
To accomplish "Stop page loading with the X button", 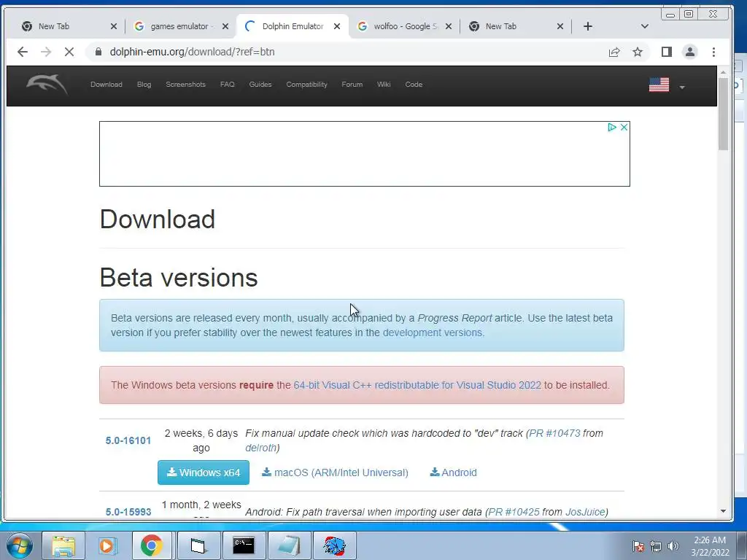I will 69,52.
